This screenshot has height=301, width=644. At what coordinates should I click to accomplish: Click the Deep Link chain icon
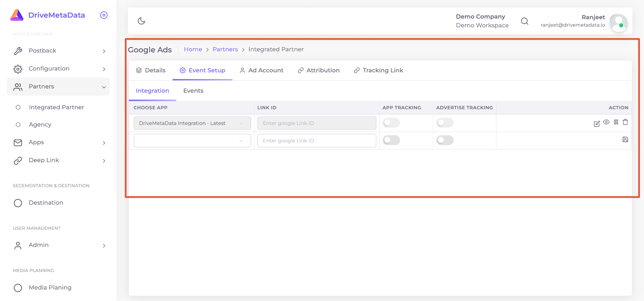coord(18,161)
